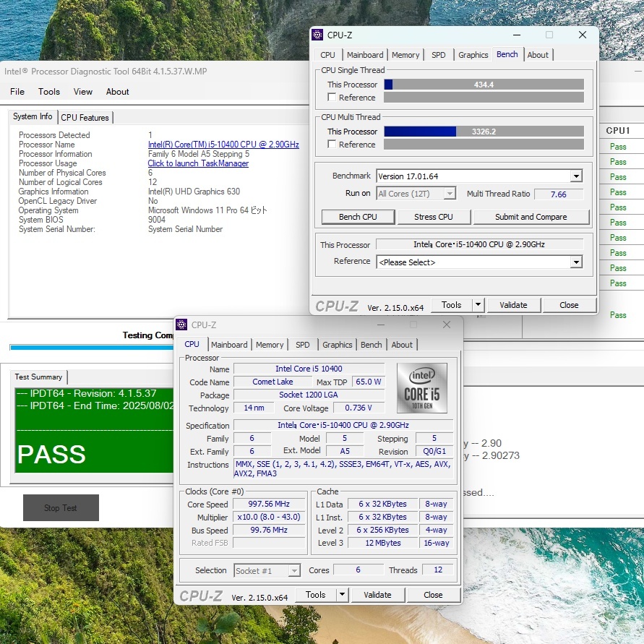The width and height of the screenshot is (644, 644).
Task: Close the lower CPU-Z window with X
Action: coord(447,325)
